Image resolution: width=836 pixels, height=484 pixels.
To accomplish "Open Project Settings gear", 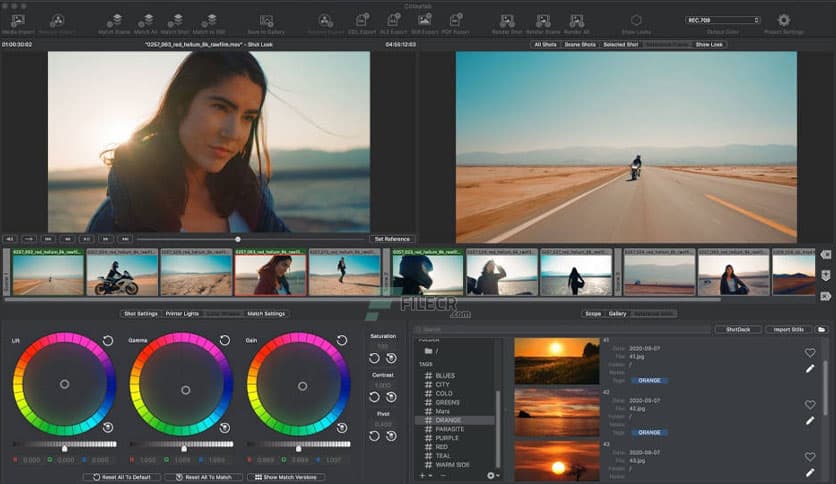I will pyautogui.click(x=784, y=21).
